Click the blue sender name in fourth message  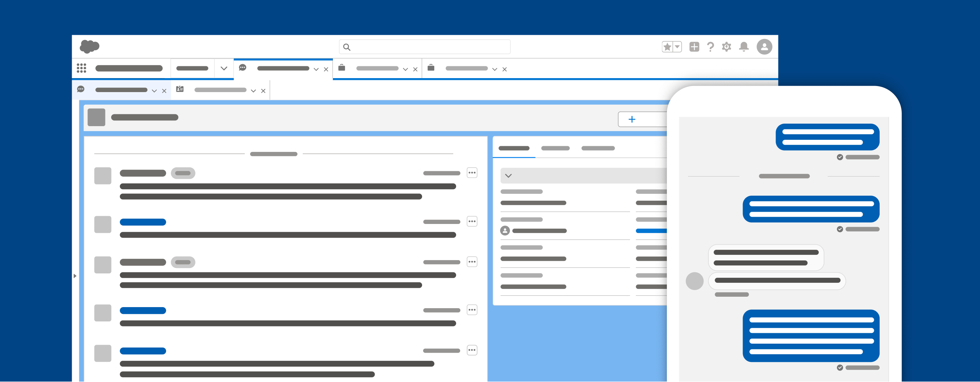[x=143, y=311]
